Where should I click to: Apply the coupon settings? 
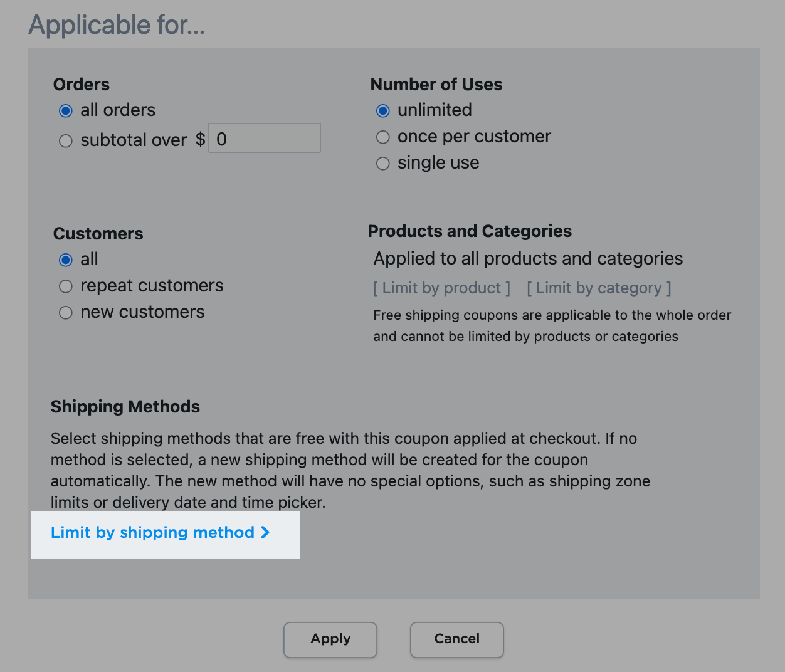(x=330, y=639)
